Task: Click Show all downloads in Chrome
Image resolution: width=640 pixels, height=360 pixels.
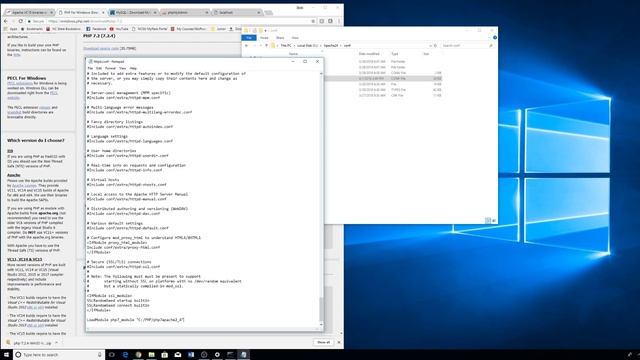Action: click(x=323, y=342)
